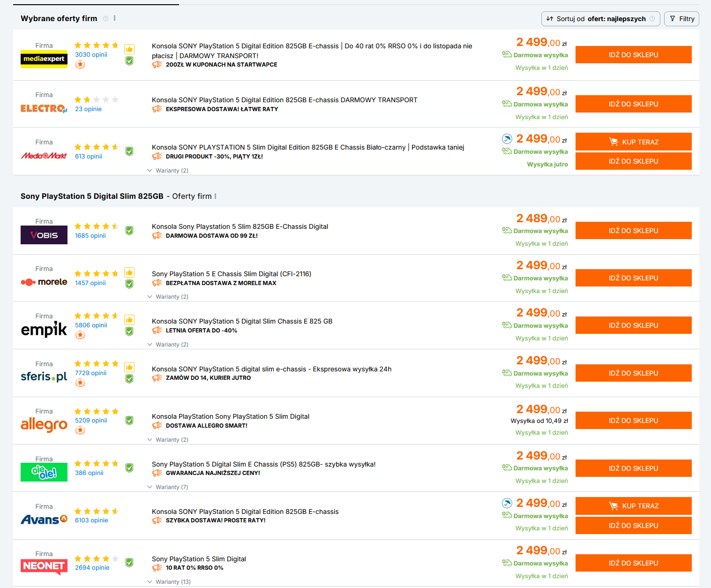The height and width of the screenshot is (588, 711).
Task: Open the 23 opinie reviews link
Action: (x=89, y=109)
